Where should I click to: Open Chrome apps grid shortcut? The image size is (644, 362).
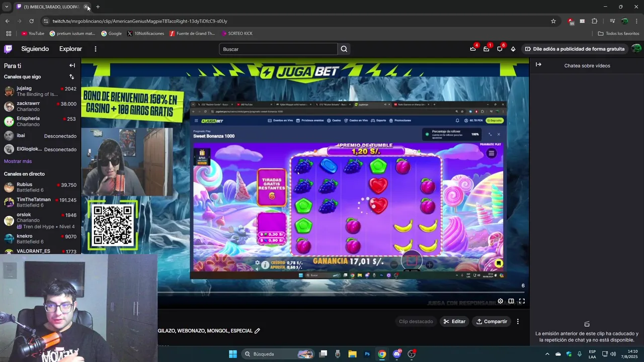pyautogui.click(x=9, y=34)
